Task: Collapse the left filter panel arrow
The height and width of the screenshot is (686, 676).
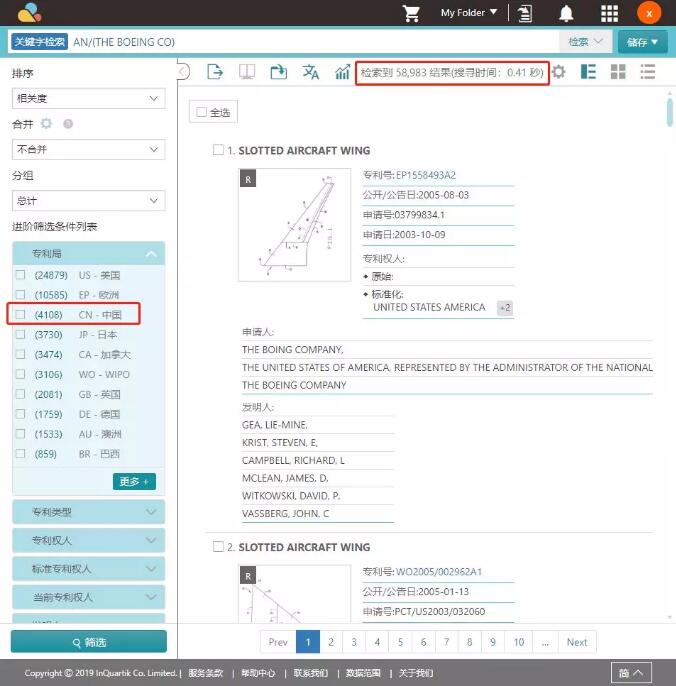Action: [x=184, y=71]
